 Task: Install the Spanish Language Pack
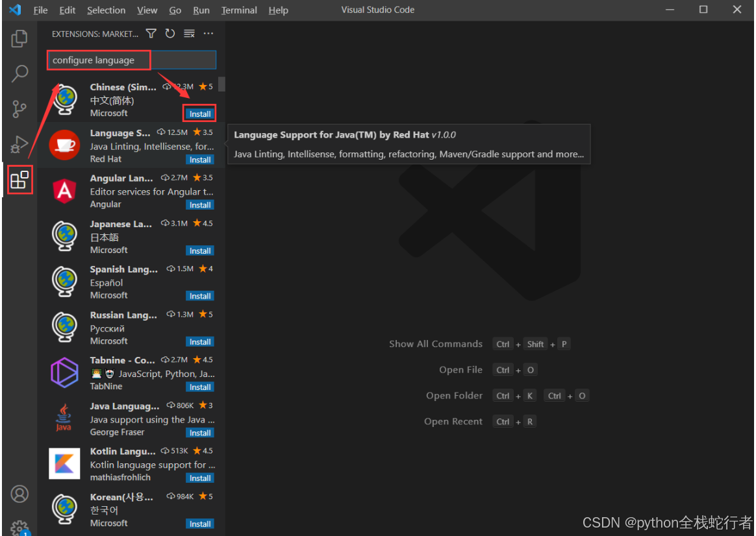(x=199, y=296)
